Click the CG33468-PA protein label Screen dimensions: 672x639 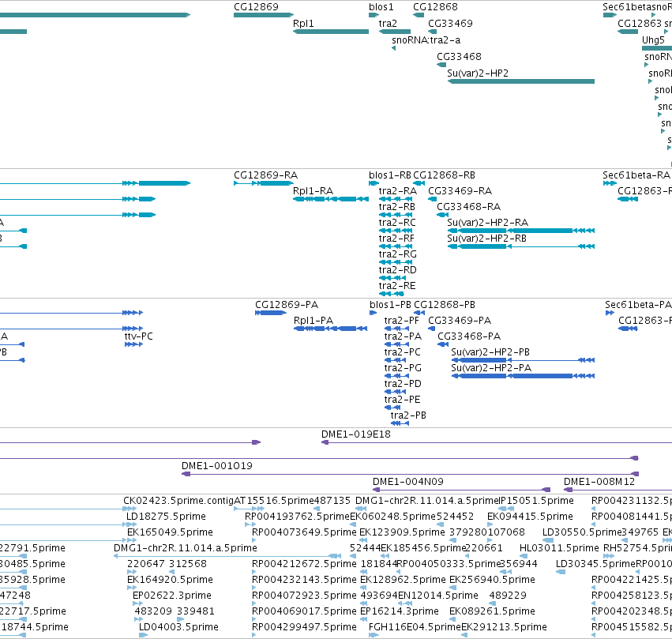coord(469,336)
